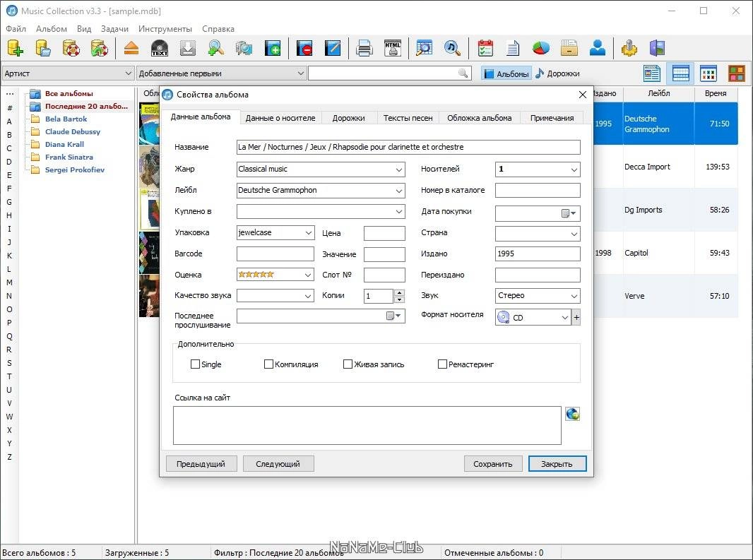Check the Ремастеринг checkbox
The image size is (753, 560).
442,364
